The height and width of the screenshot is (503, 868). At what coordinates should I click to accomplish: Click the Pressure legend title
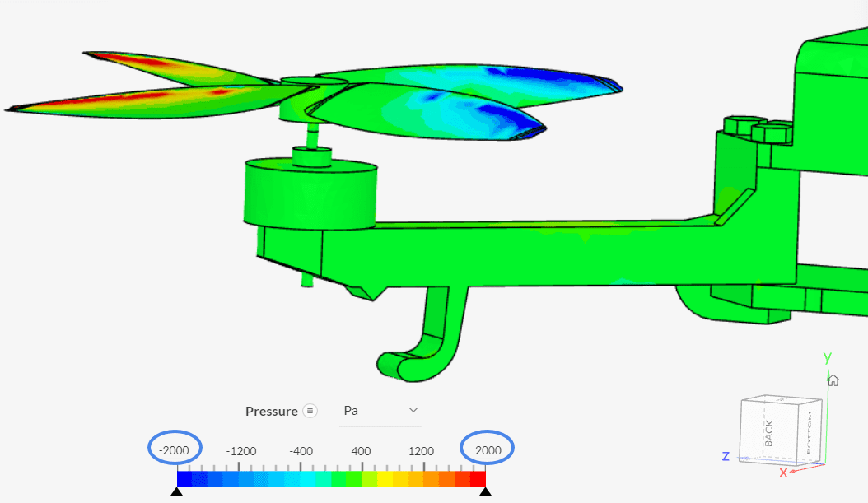tap(271, 411)
